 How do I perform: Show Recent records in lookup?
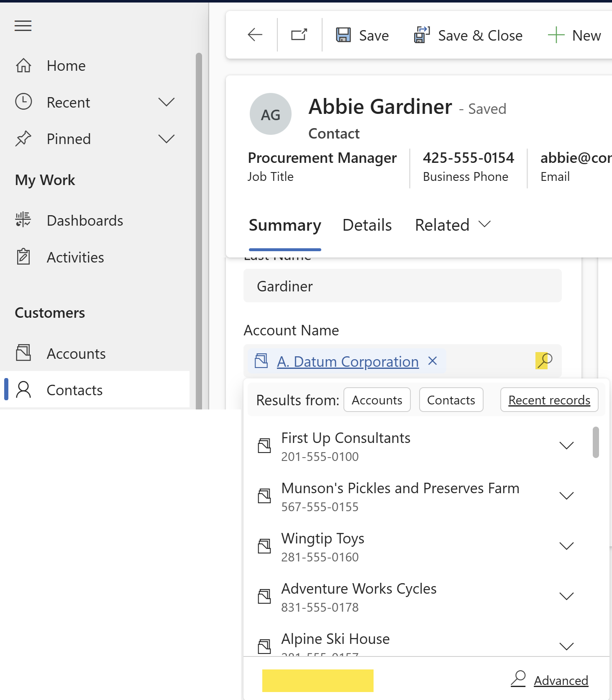(549, 400)
